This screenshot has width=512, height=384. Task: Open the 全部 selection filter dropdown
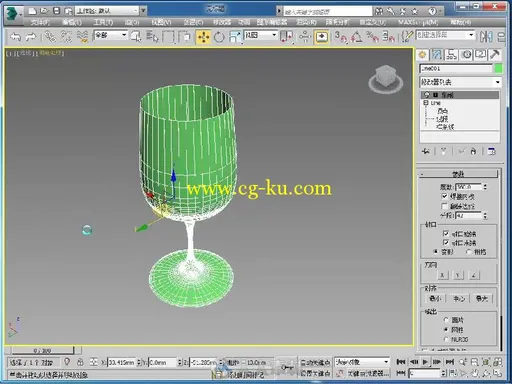pyautogui.click(x=111, y=35)
